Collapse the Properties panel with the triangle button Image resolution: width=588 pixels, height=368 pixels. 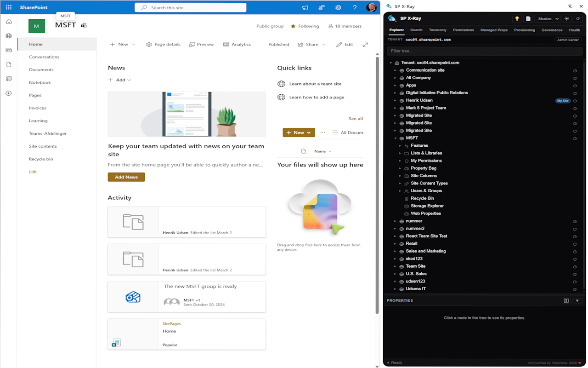[577, 301]
